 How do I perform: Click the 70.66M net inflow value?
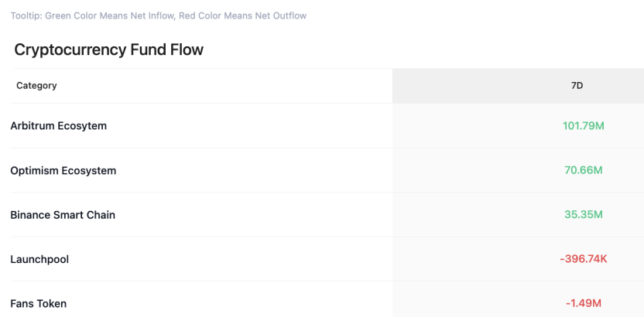tap(583, 170)
